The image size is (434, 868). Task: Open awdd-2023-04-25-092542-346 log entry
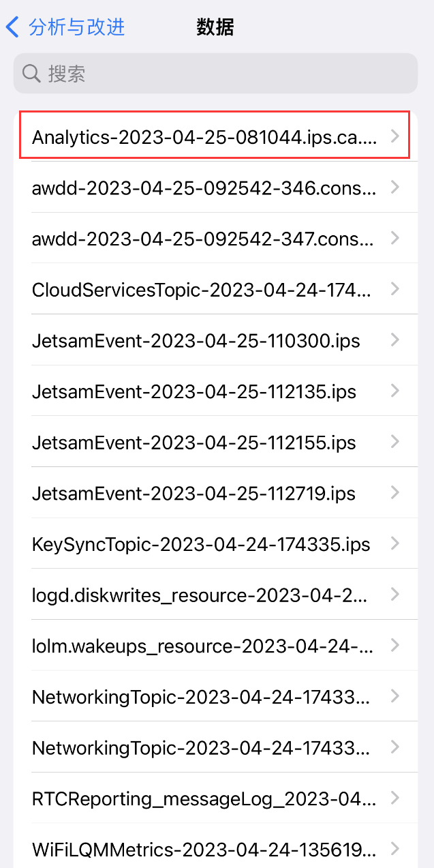tap(204, 188)
